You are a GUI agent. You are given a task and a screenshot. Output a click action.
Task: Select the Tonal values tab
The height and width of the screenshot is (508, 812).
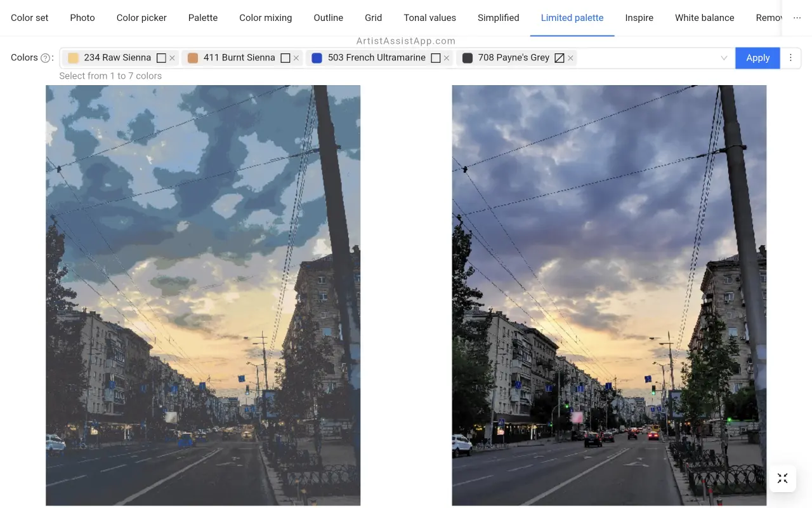click(430, 18)
